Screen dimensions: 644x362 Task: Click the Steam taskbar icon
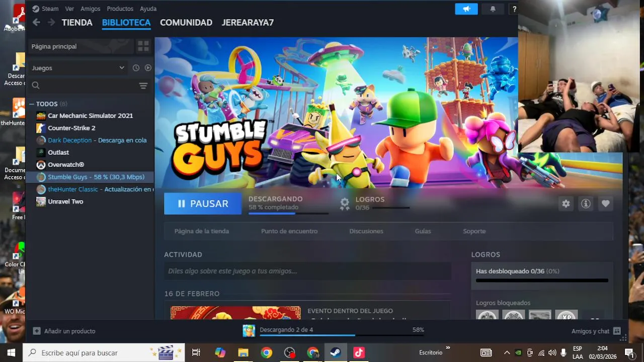(x=336, y=352)
